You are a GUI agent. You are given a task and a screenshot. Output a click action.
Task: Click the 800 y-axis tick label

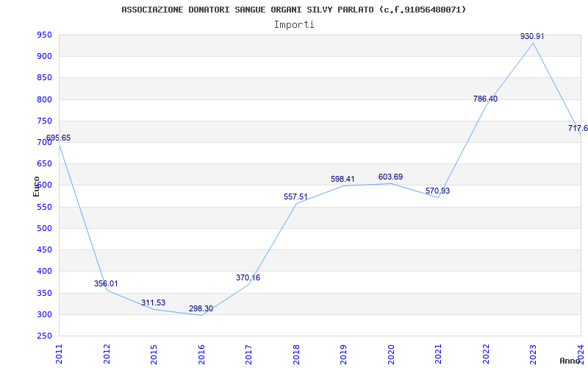(x=44, y=99)
